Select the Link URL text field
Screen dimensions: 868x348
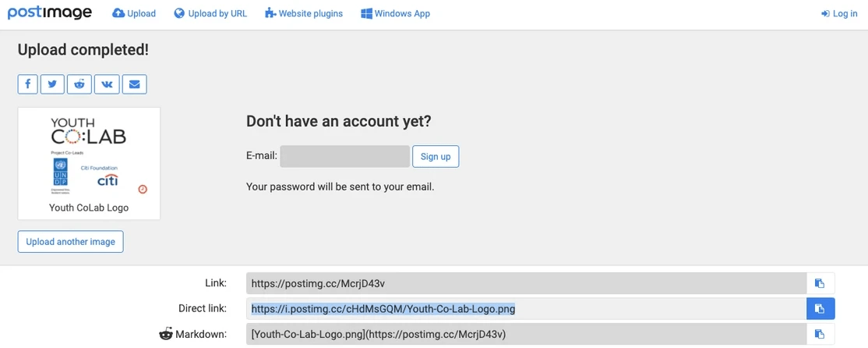pos(527,283)
